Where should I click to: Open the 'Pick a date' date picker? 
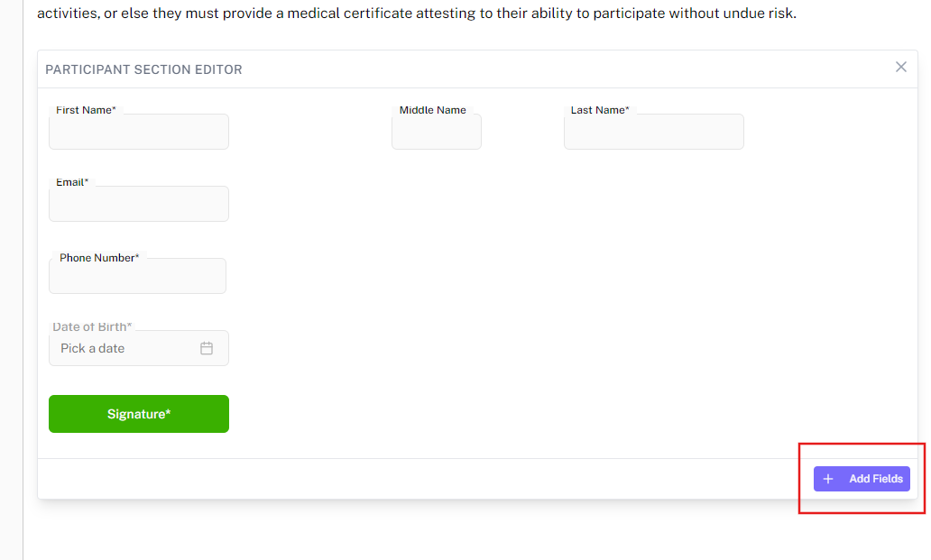[x=126, y=348]
